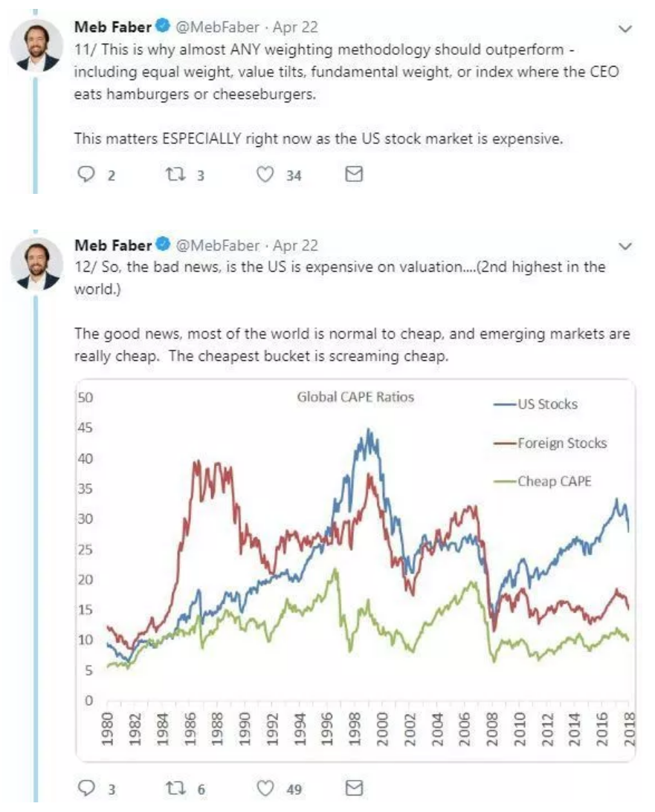Like tweet 12 with 49 likes
Image resolution: width=655 pixels, height=812 pixels.
265,788
